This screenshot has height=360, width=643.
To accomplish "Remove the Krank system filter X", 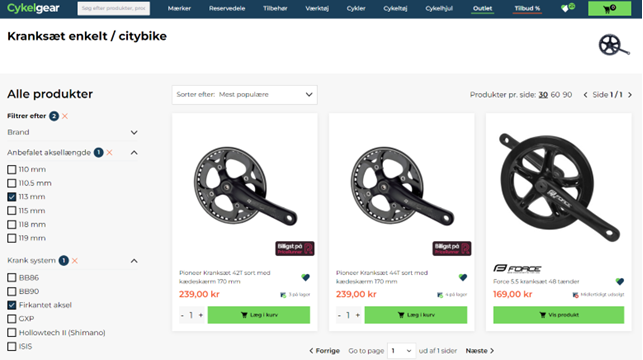I will coord(75,261).
